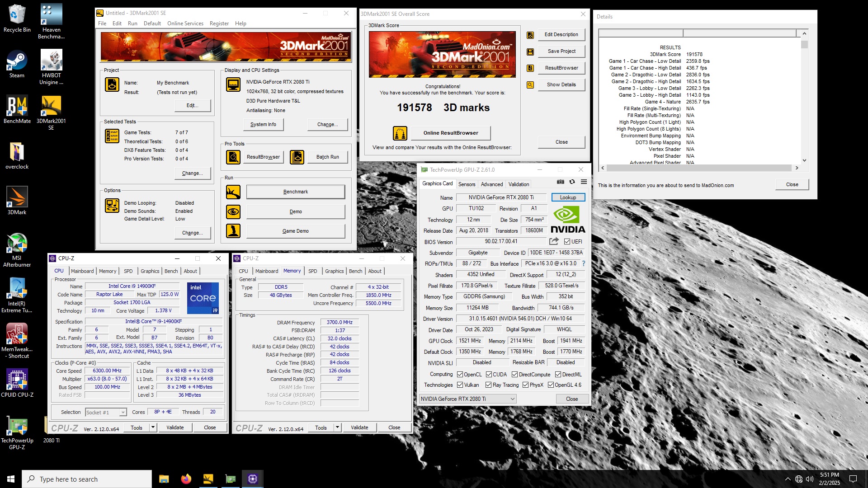Toggle the CUDA checkbox

coord(489,375)
